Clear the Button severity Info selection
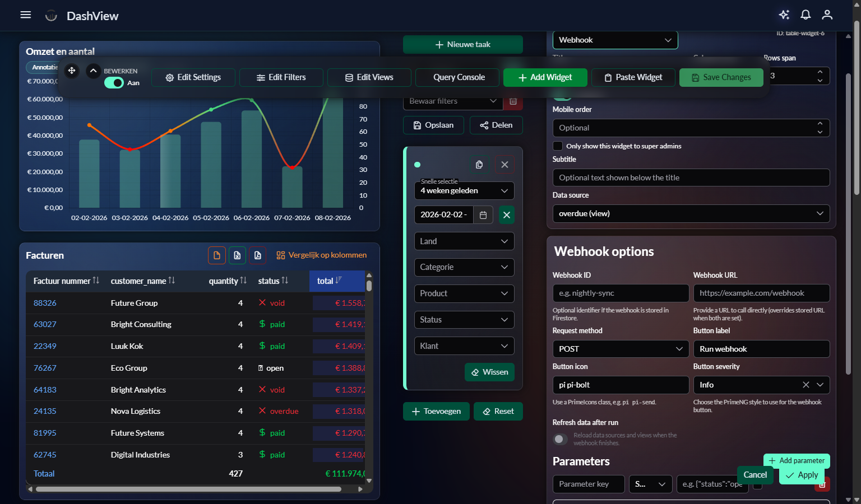This screenshot has height=504, width=861. point(806,385)
